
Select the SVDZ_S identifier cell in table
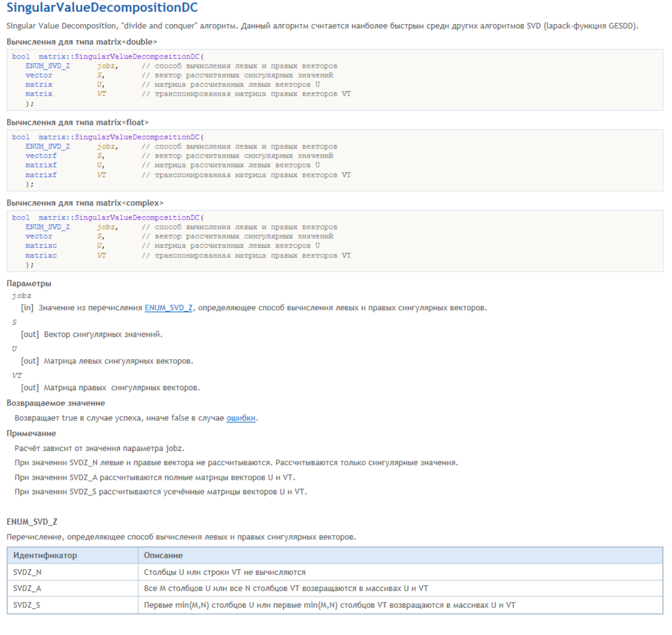27,605
